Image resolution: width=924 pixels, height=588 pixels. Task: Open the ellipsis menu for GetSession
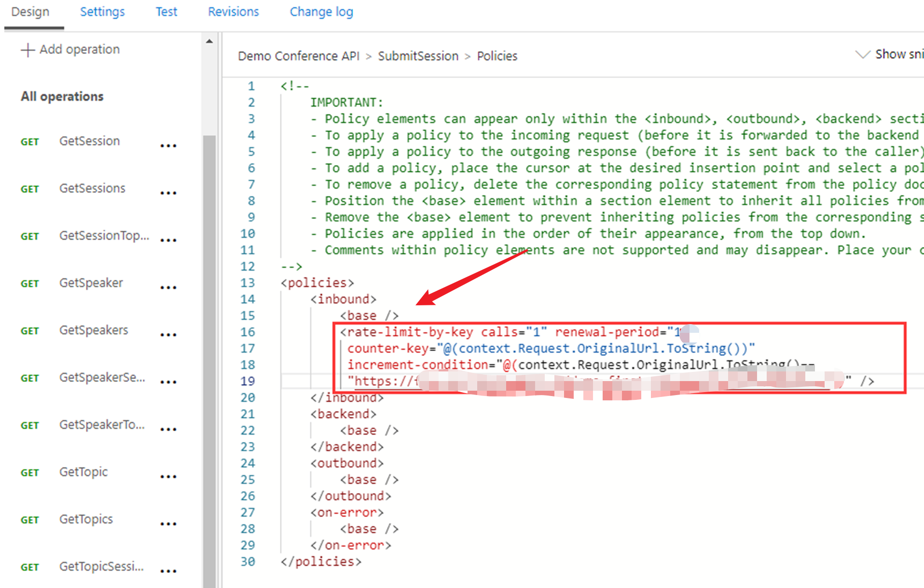pos(168,146)
